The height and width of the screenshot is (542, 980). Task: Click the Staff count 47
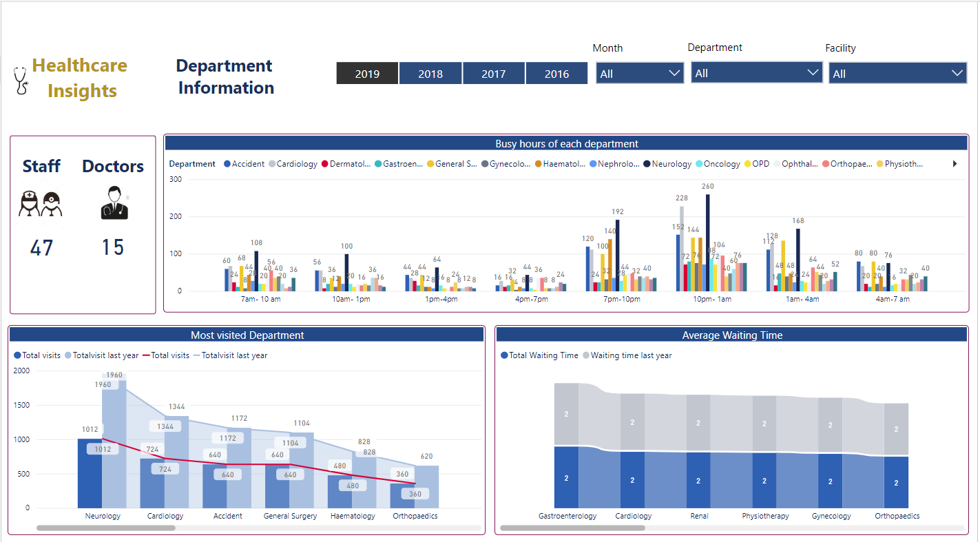41,248
